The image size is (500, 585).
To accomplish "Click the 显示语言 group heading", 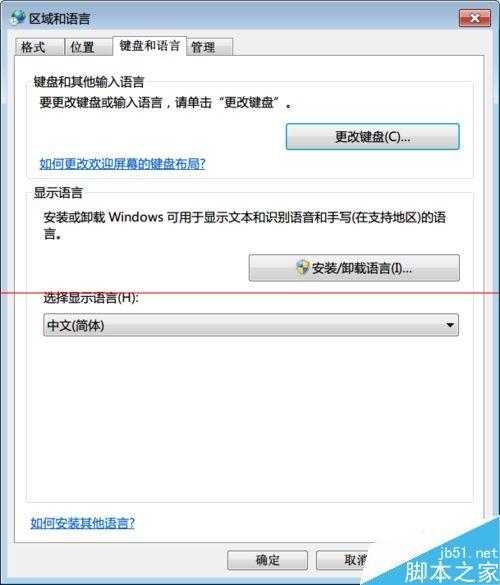I will point(58,193).
